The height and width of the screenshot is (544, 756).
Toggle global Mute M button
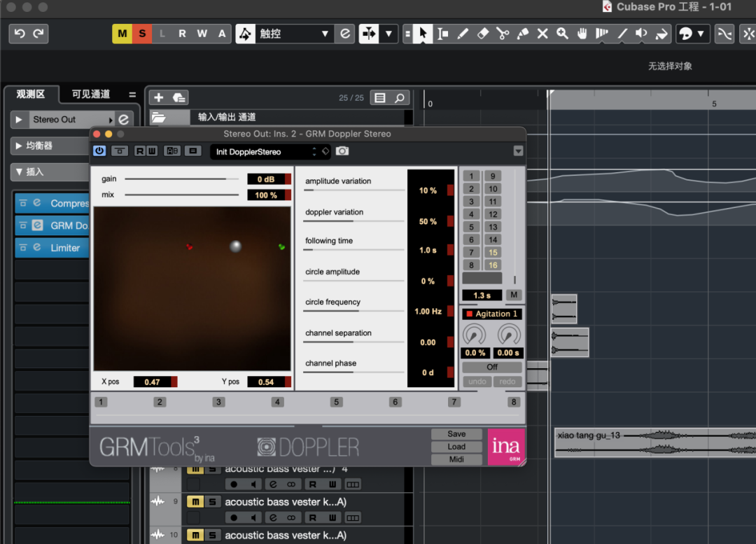point(122,34)
